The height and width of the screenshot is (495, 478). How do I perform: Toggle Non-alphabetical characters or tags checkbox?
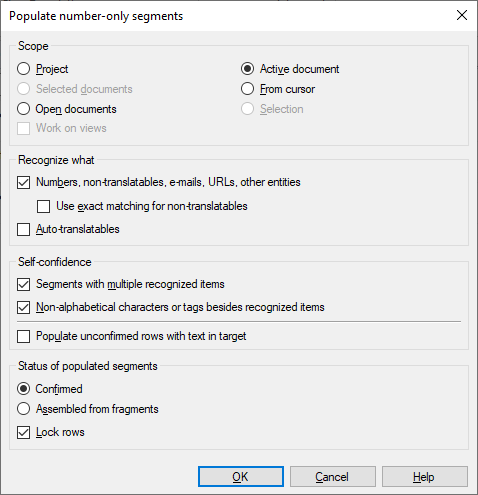click(23, 307)
